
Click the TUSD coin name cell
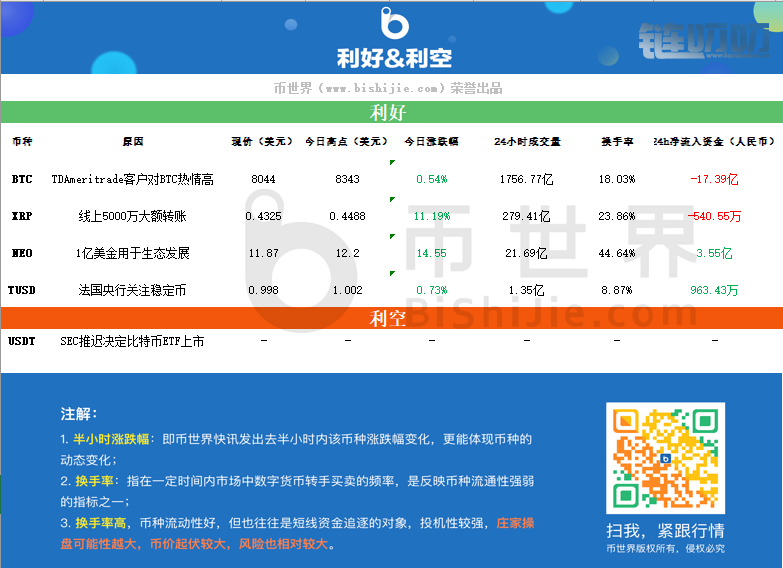click(22, 290)
